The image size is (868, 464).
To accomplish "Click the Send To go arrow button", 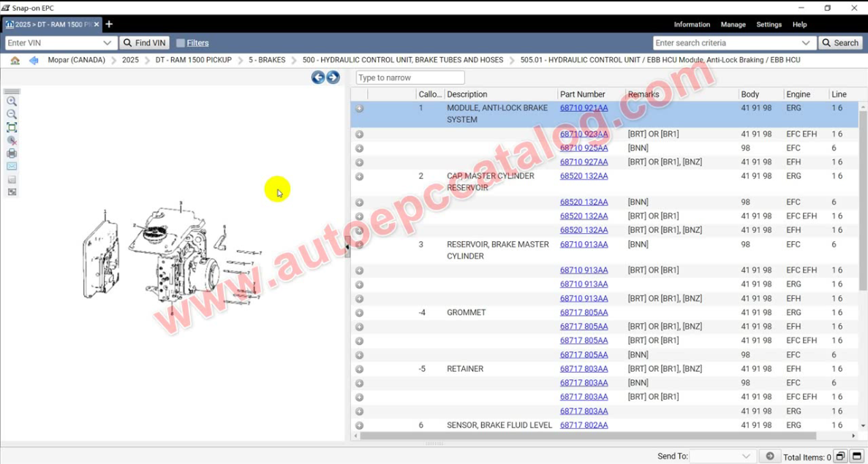I will pyautogui.click(x=769, y=456).
